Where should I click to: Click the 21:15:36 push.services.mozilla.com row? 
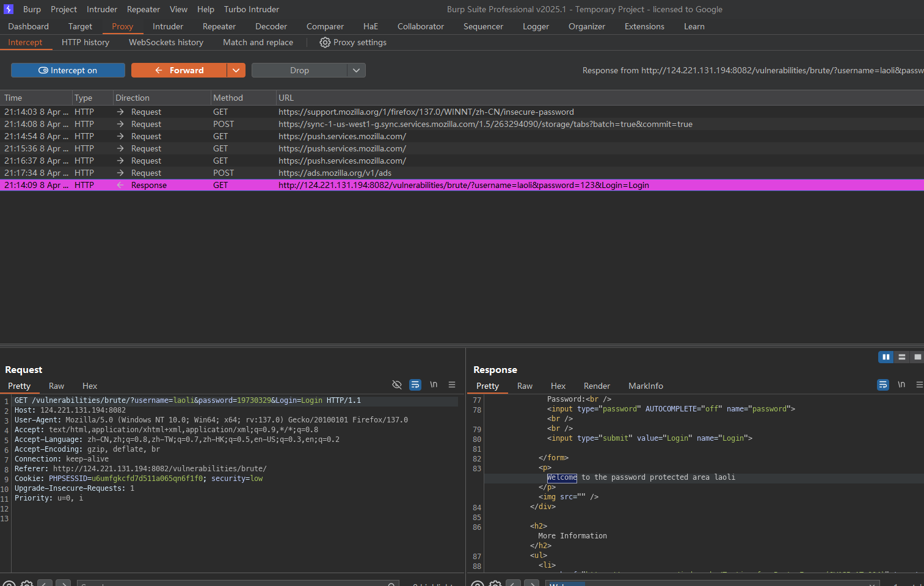462,148
